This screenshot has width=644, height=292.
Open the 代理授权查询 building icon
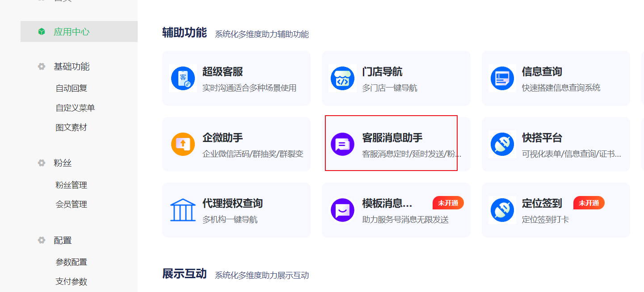(183, 210)
